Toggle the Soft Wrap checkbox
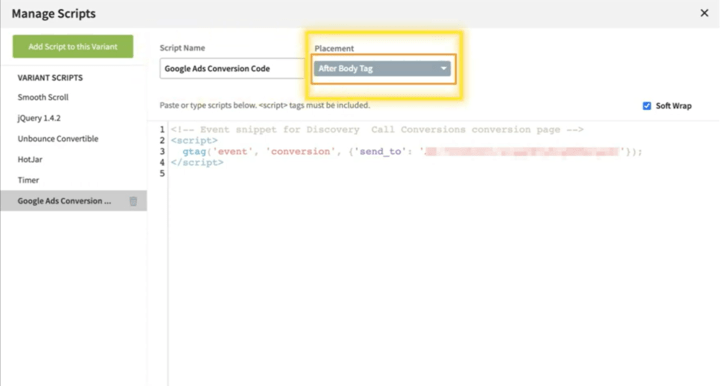 (x=647, y=106)
